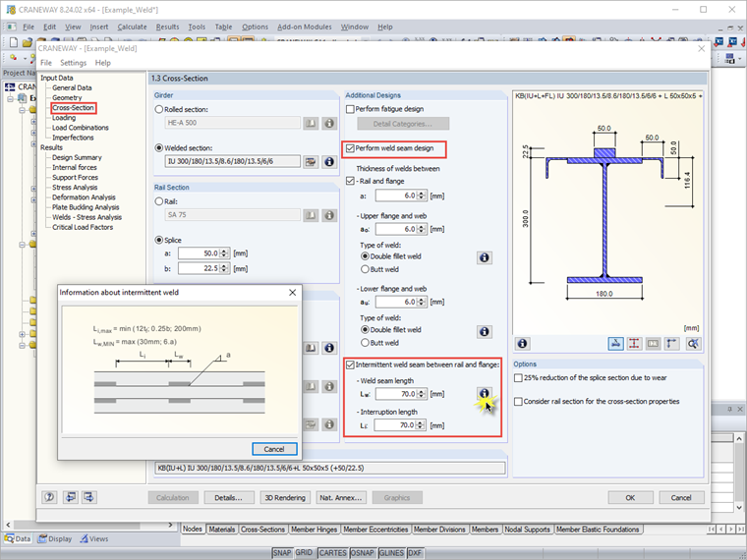This screenshot has width=747, height=560.
Task: Open 3D Rendering
Action: click(285, 498)
